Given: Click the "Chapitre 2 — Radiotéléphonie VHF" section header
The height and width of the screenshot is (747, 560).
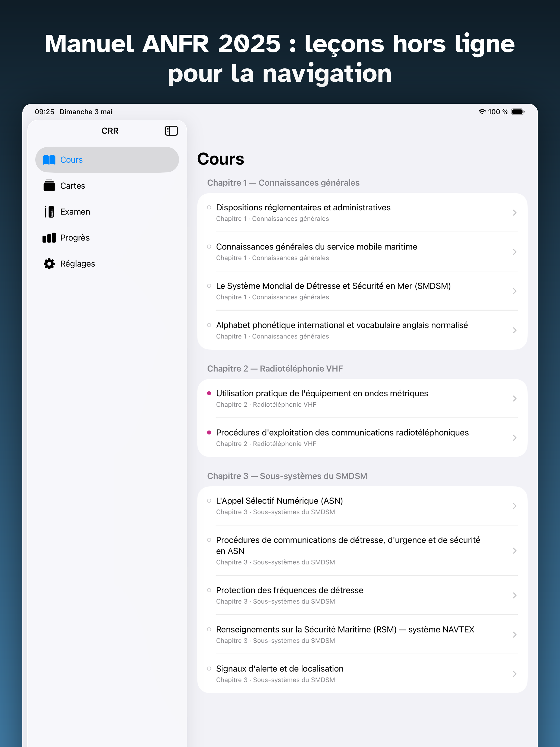Looking at the screenshot, I should 275,368.
